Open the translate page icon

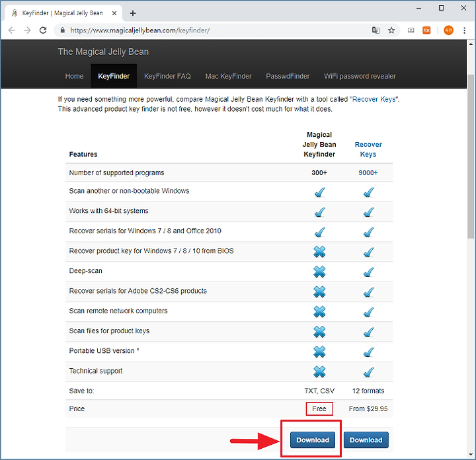pos(376,30)
